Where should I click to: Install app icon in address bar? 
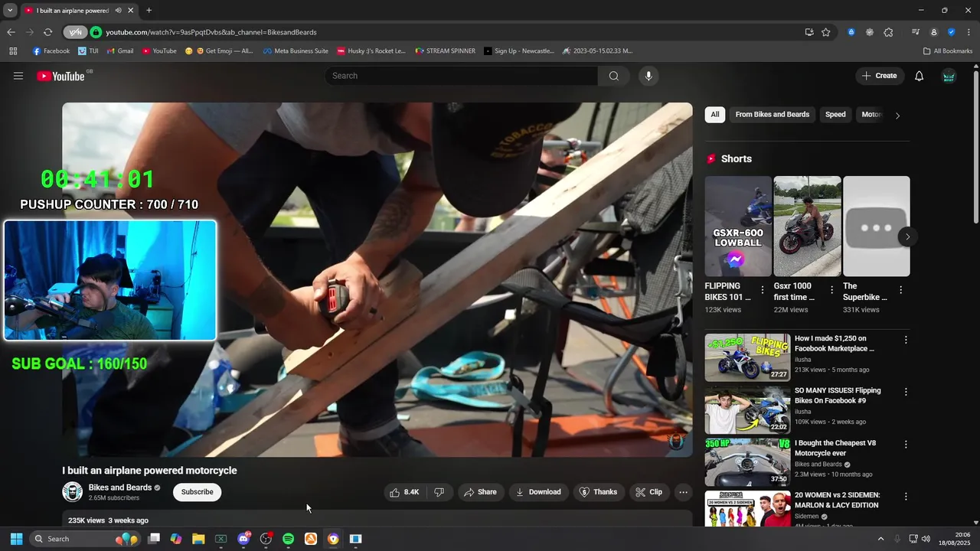click(809, 32)
